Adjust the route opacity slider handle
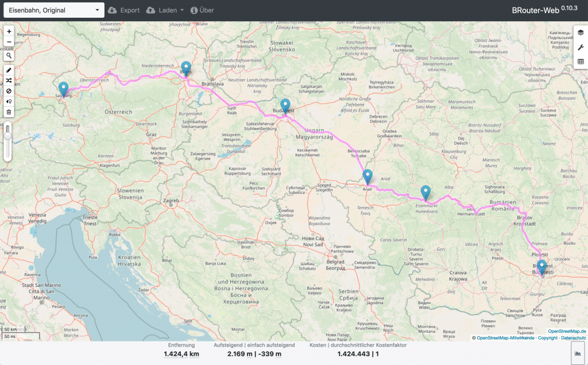 7,135
